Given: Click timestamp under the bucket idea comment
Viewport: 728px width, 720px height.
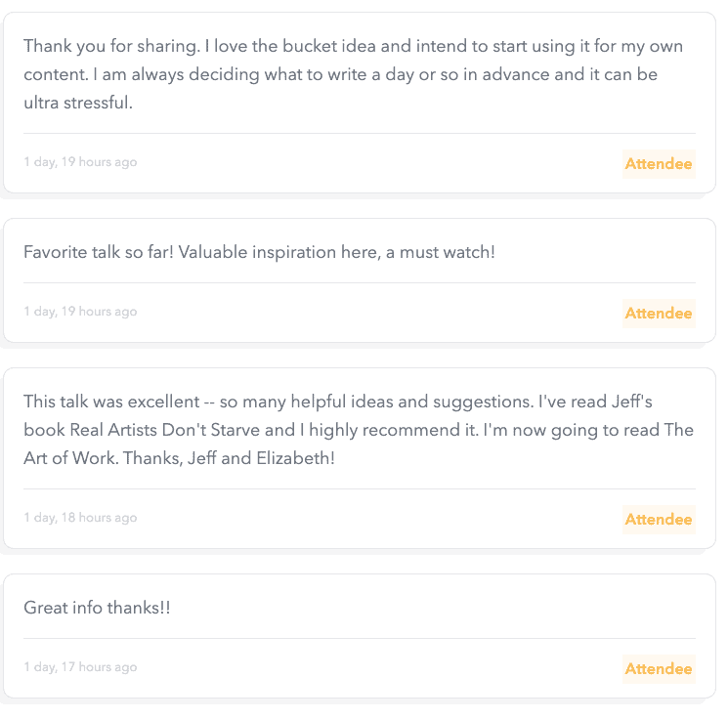Looking at the screenshot, I should click(80, 162).
